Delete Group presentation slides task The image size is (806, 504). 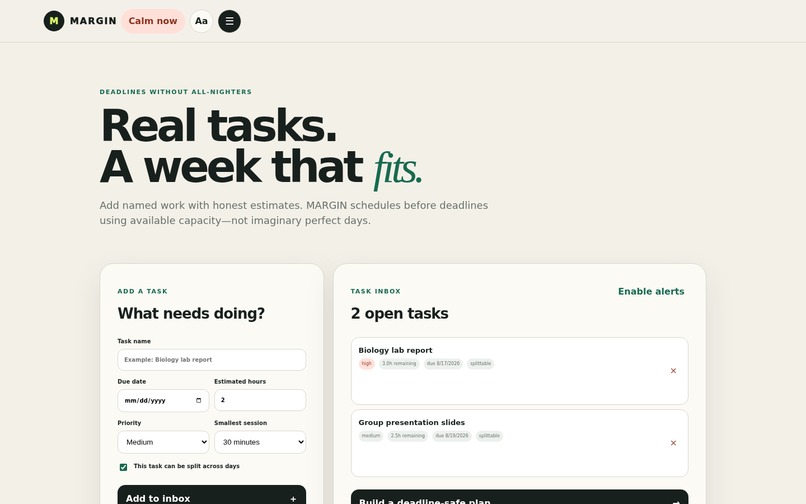tap(673, 443)
